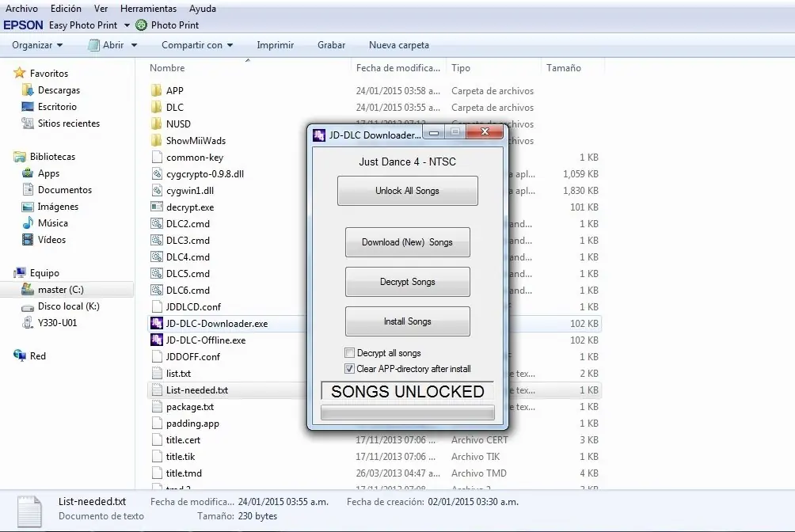The height and width of the screenshot is (532, 795).
Task: Click Unlock All Songs button
Action: click(x=408, y=191)
